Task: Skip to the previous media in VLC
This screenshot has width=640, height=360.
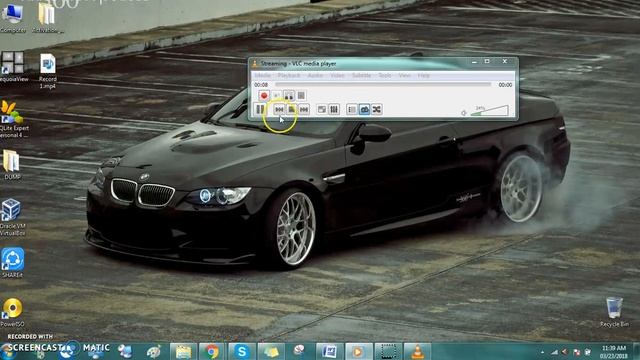Action: click(x=279, y=109)
